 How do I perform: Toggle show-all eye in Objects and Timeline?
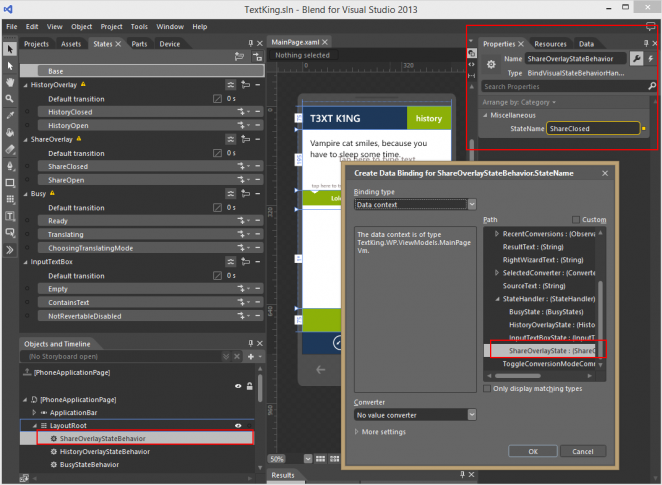[x=238, y=386]
